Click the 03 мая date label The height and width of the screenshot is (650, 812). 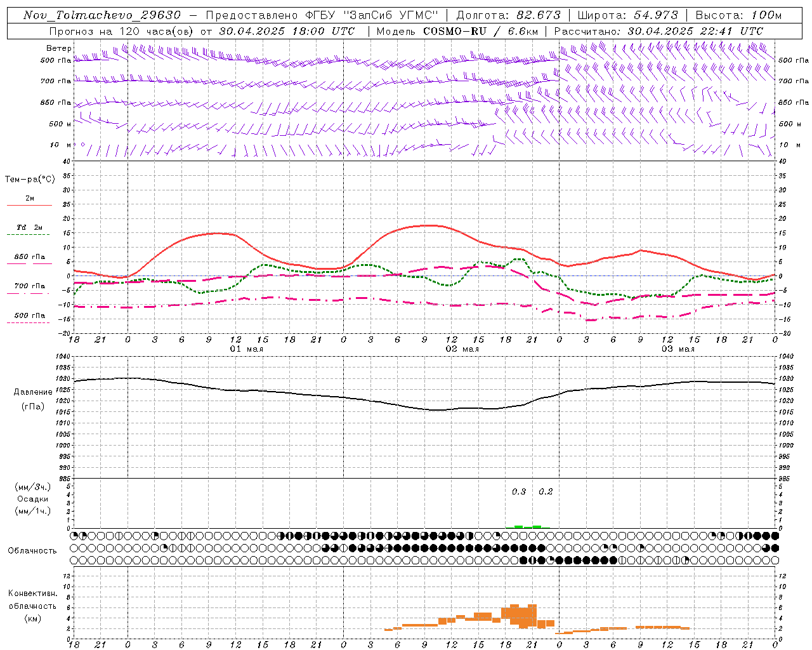pos(678,349)
